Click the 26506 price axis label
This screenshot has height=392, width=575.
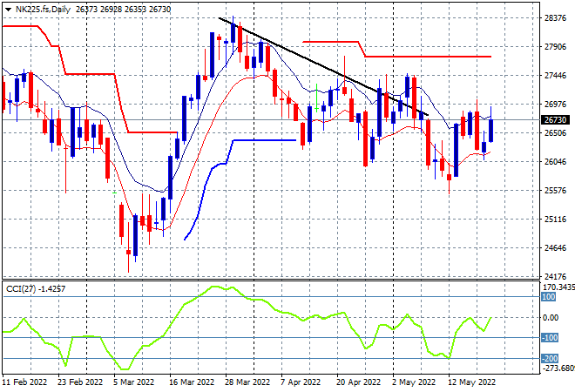(555, 132)
